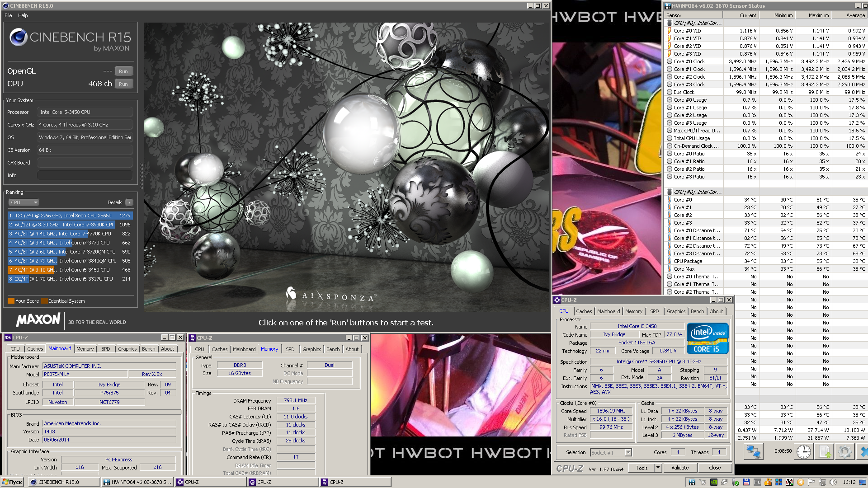
Task: Click the Cinebench logo icon in the panel
Action: click(x=19, y=37)
